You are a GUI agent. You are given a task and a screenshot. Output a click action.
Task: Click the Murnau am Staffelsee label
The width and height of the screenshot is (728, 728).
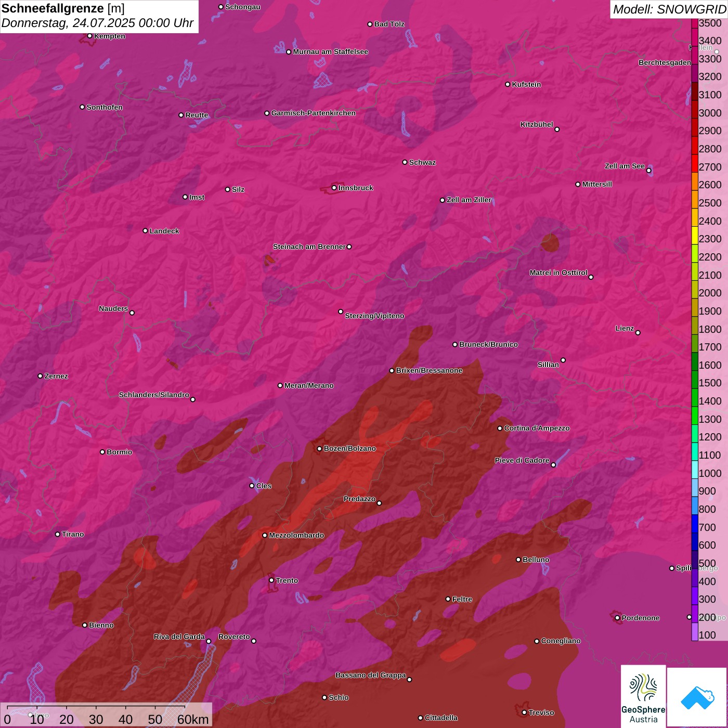pos(331,51)
